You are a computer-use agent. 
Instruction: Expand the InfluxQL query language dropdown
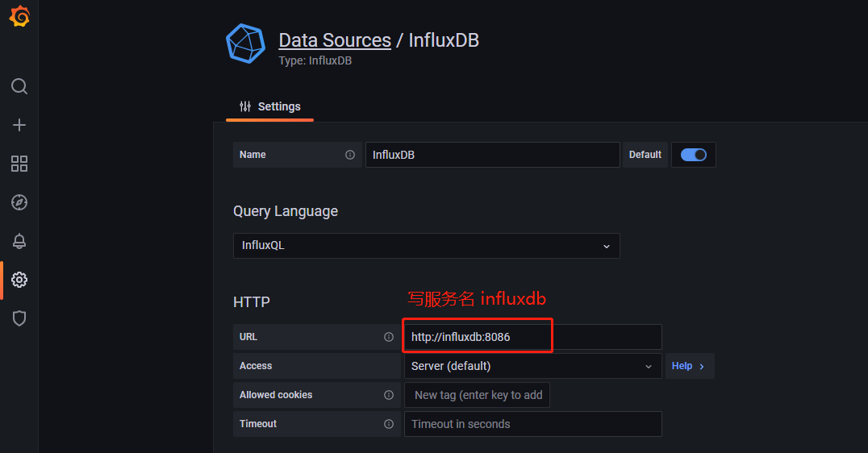tap(426, 246)
